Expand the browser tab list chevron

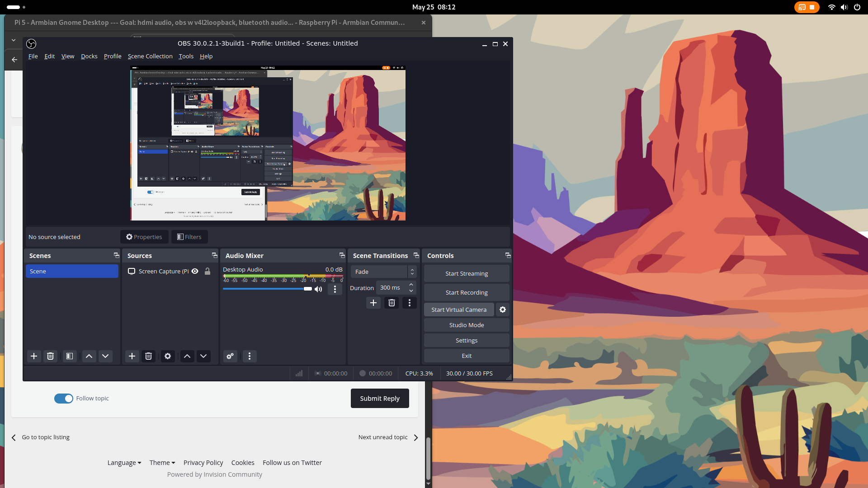tap(14, 40)
